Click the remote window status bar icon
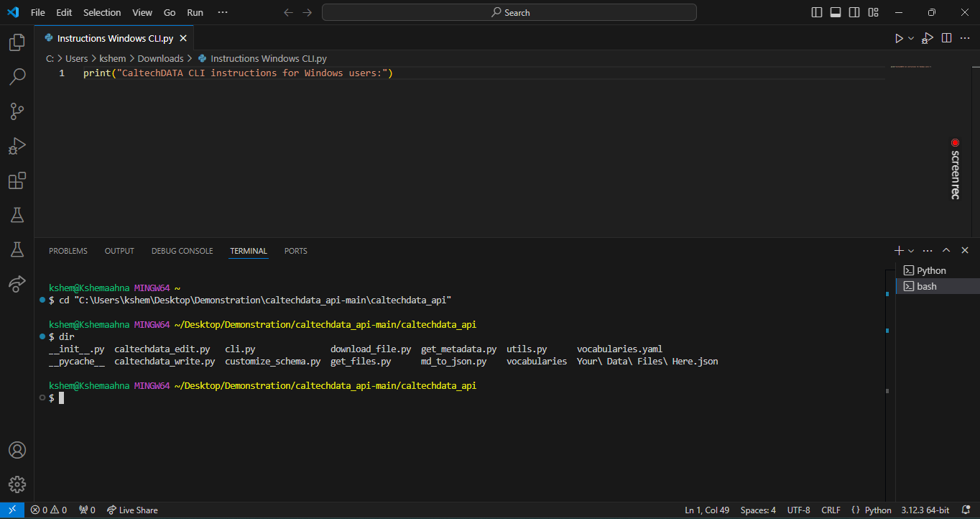 12,510
